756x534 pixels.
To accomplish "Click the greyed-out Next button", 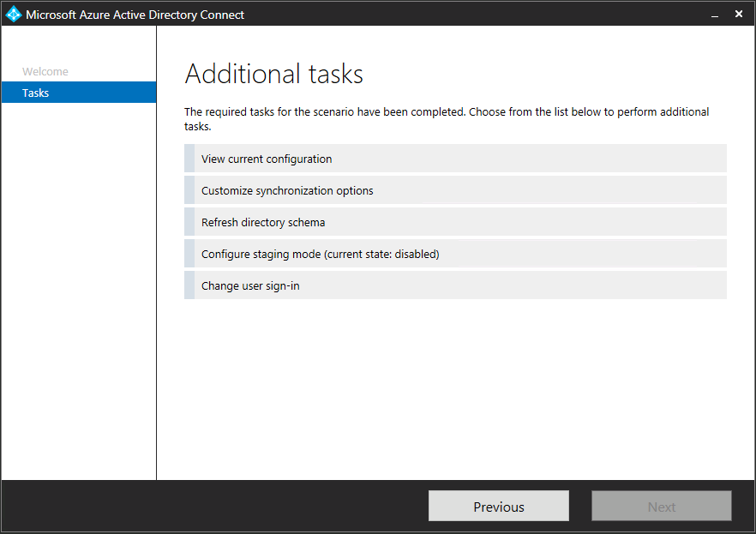I will [662, 506].
